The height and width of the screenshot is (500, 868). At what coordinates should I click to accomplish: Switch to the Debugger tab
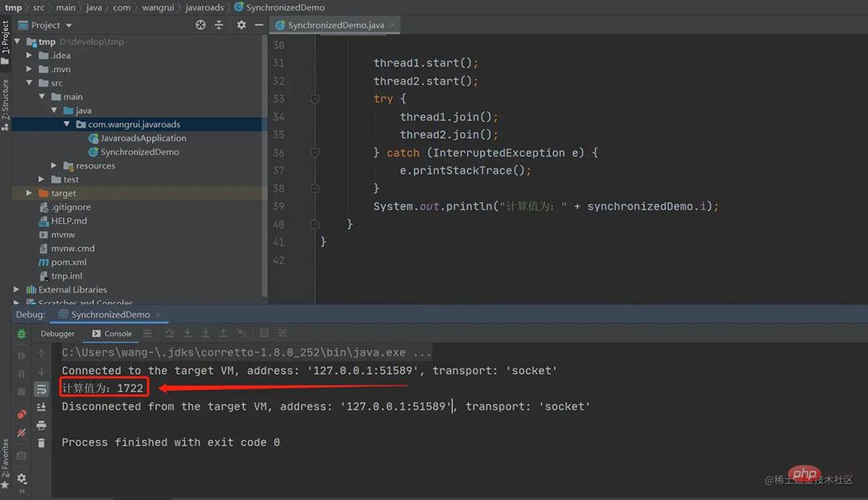(57, 334)
